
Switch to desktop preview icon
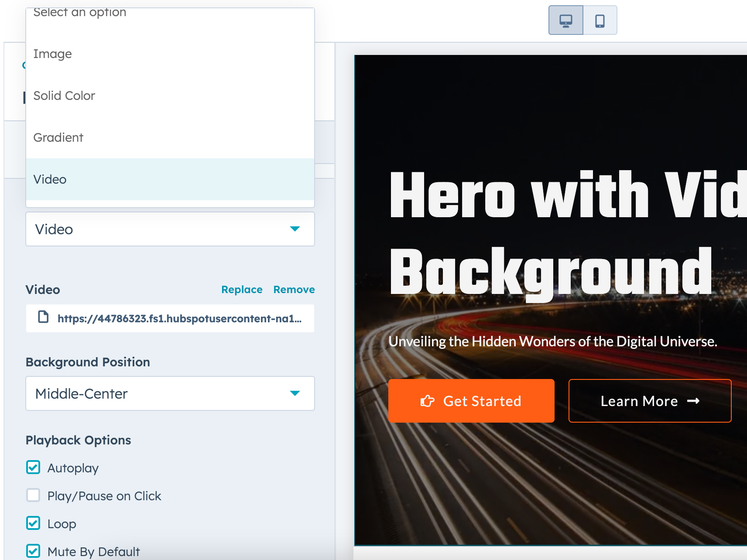point(565,20)
